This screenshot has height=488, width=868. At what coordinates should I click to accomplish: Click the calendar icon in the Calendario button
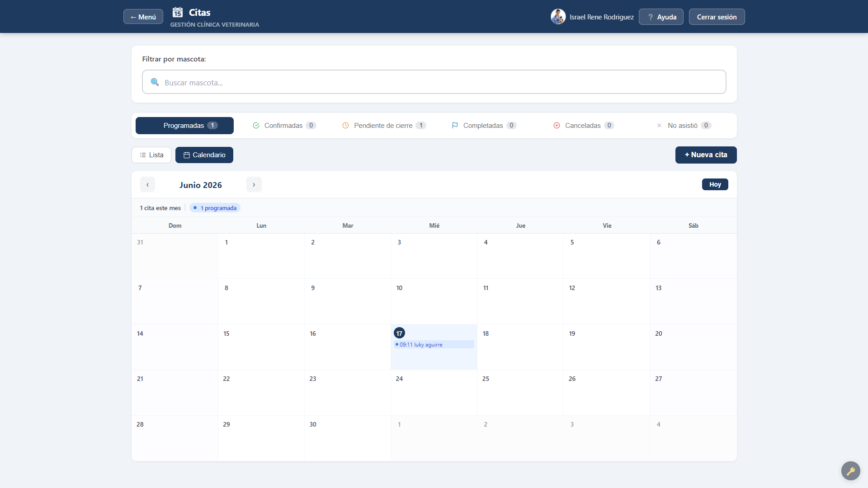[186, 155]
